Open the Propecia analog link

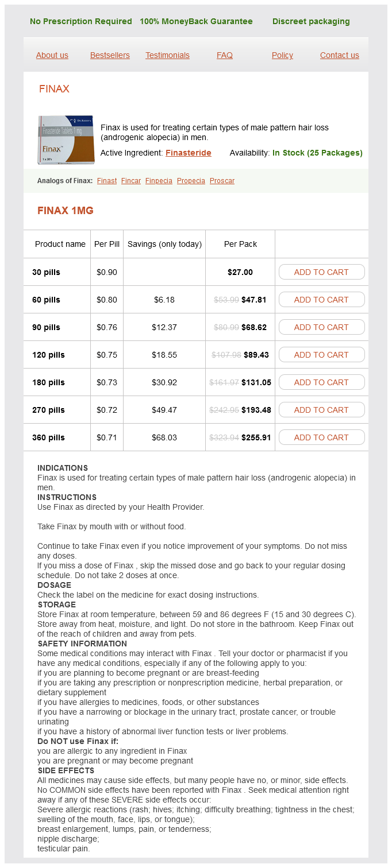191,181
